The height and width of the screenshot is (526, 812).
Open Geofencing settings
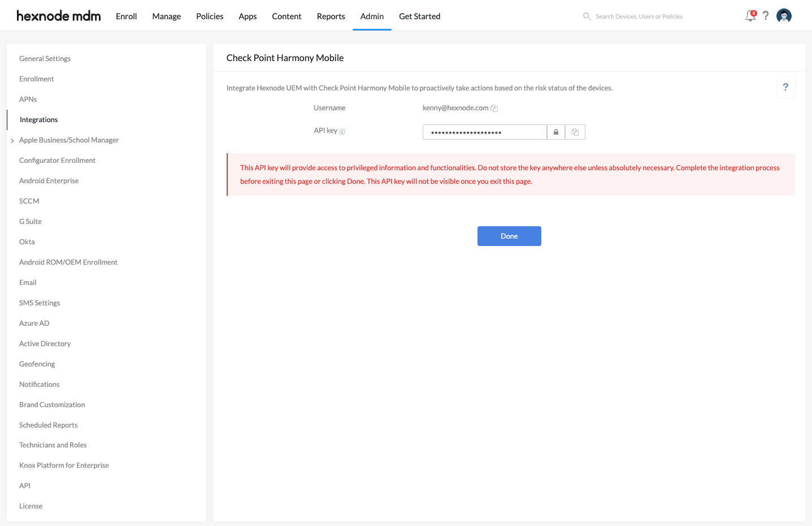pyautogui.click(x=37, y=364)
